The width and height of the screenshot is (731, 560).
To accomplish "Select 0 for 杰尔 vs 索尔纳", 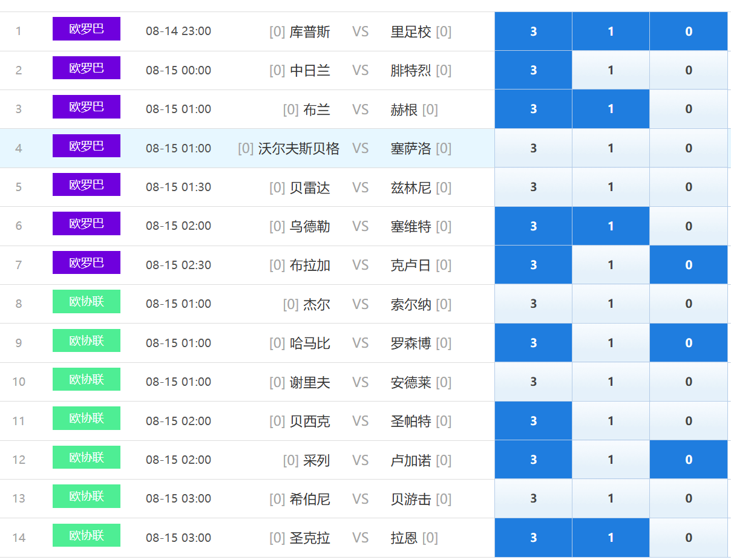I will [689, 304].
